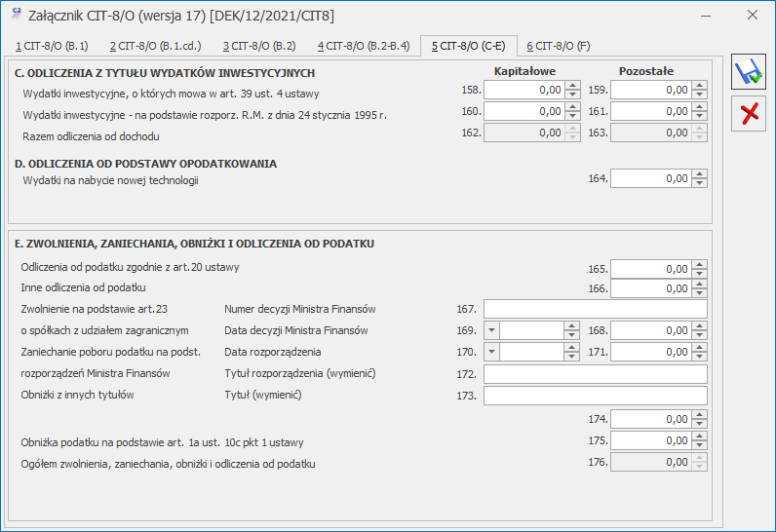Click field 172 Tytuł rozporządzenia
The height and width of the screenshot is (532, 776).
[596, 374]
